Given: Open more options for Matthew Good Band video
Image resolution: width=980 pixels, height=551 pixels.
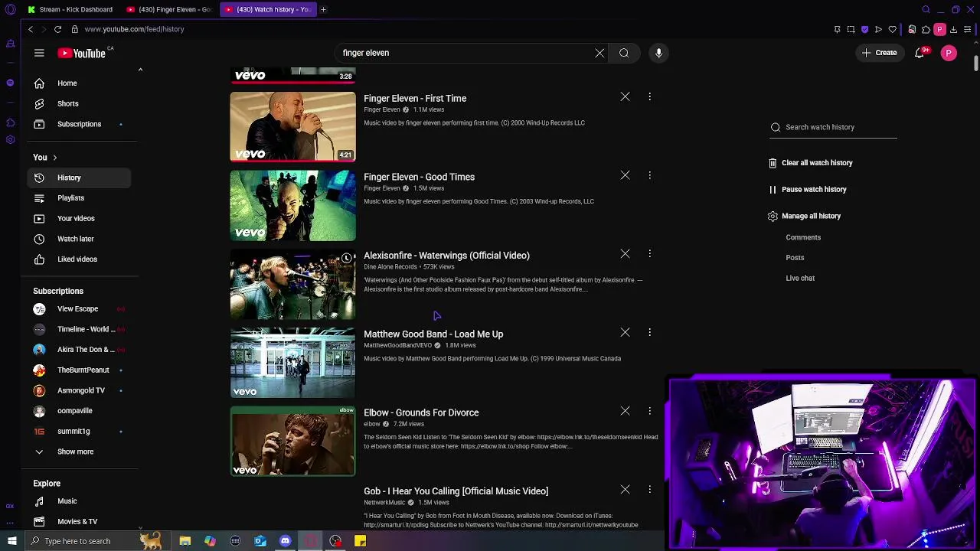Looking at the screenshot, I should [x=649, y=332].
